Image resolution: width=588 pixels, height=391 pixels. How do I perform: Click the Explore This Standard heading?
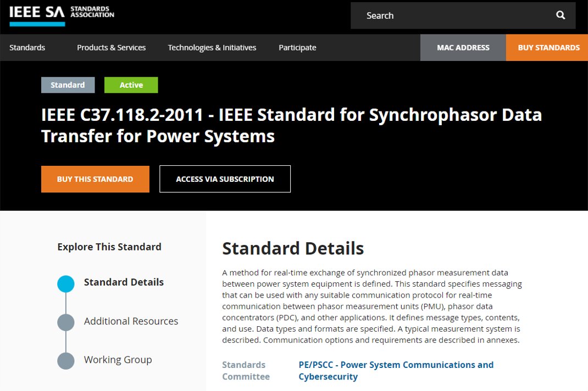(109, 247)
